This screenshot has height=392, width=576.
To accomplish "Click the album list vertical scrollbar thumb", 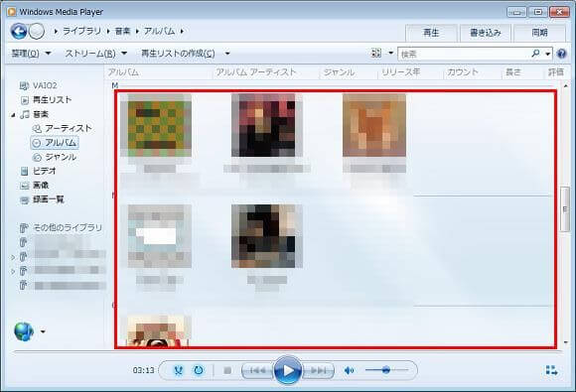I will click(x=565, y=208).
